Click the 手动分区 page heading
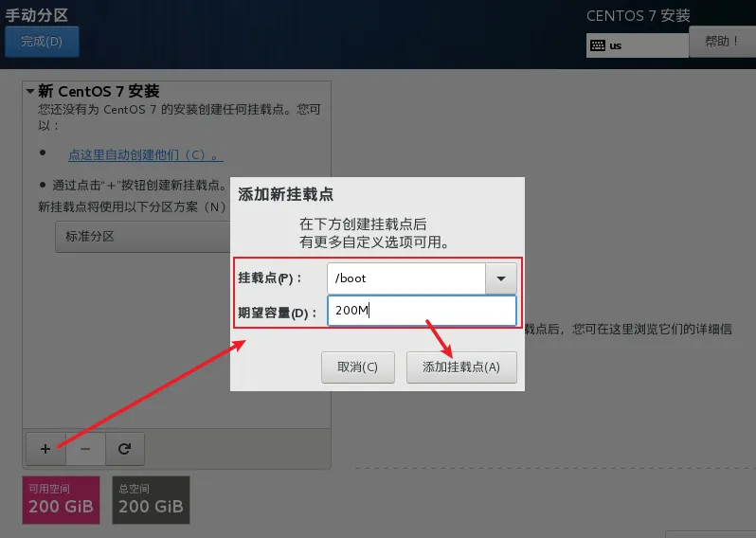Screen dimensions: 756x538 [37, 15]
